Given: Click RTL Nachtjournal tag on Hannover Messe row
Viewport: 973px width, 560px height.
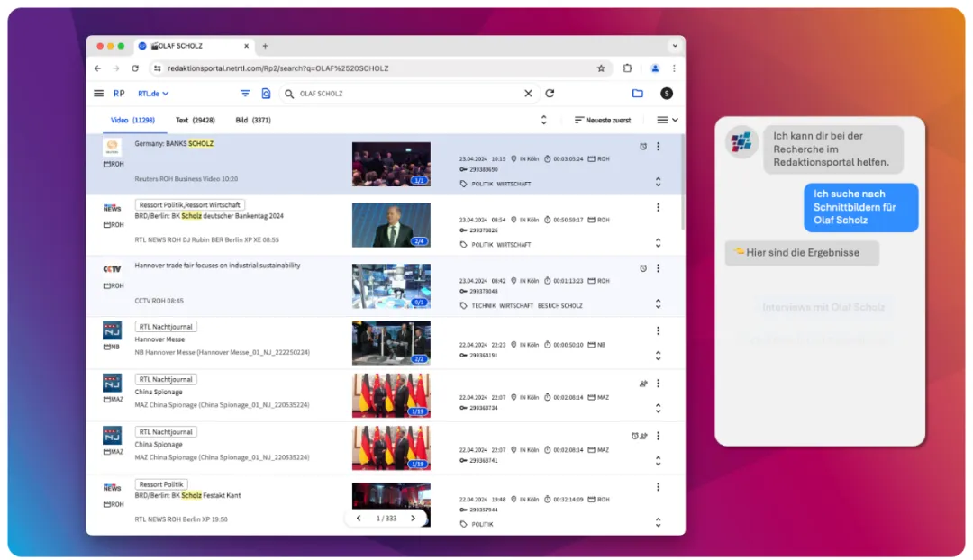Looking at the screenshot, I should pyautogui.click(x=166, y=327).
